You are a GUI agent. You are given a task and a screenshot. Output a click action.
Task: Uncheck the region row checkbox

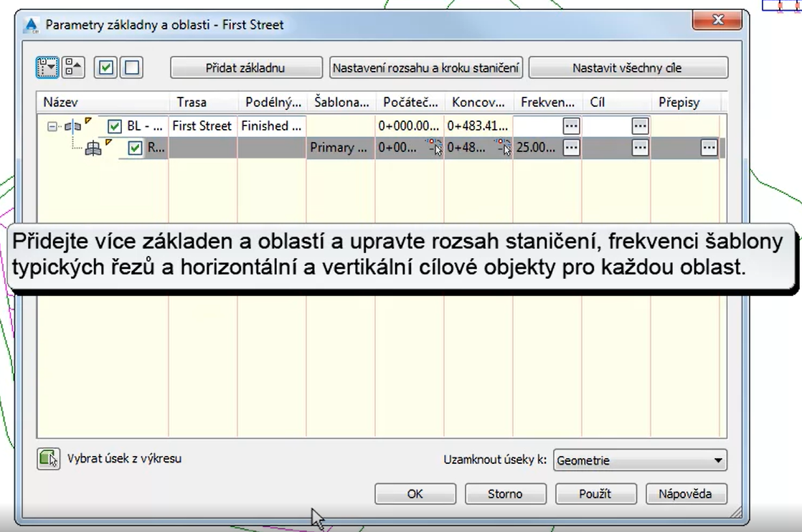tap(135, 148)
